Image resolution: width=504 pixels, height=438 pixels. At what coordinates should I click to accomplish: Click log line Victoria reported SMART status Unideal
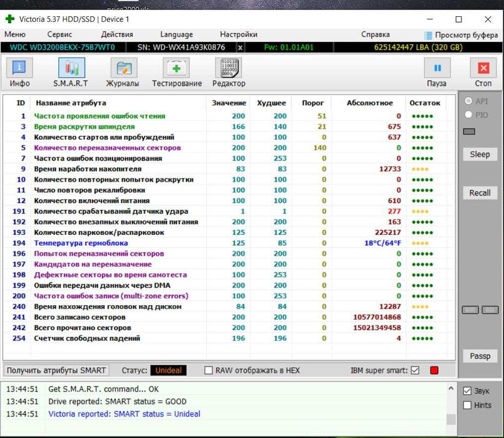(x=124, y=414)
